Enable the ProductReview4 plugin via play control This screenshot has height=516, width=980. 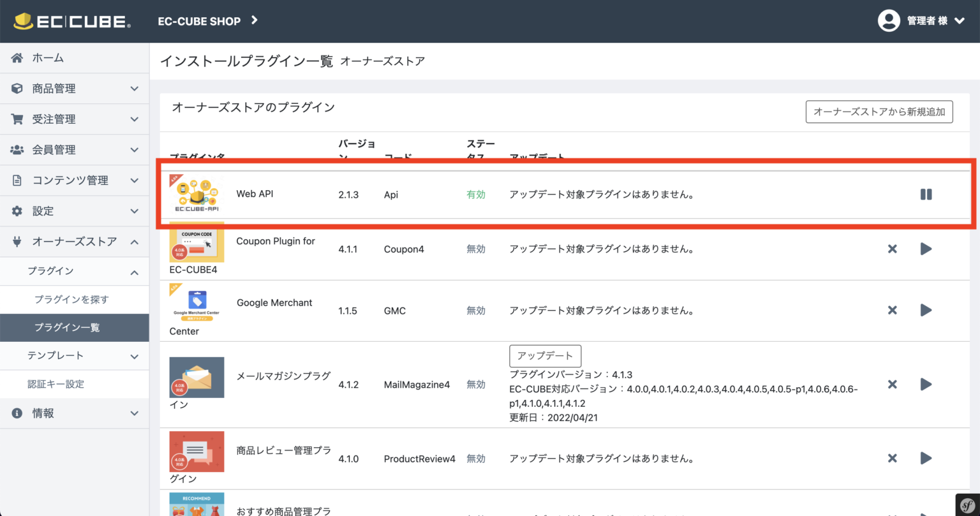point(926,458)
